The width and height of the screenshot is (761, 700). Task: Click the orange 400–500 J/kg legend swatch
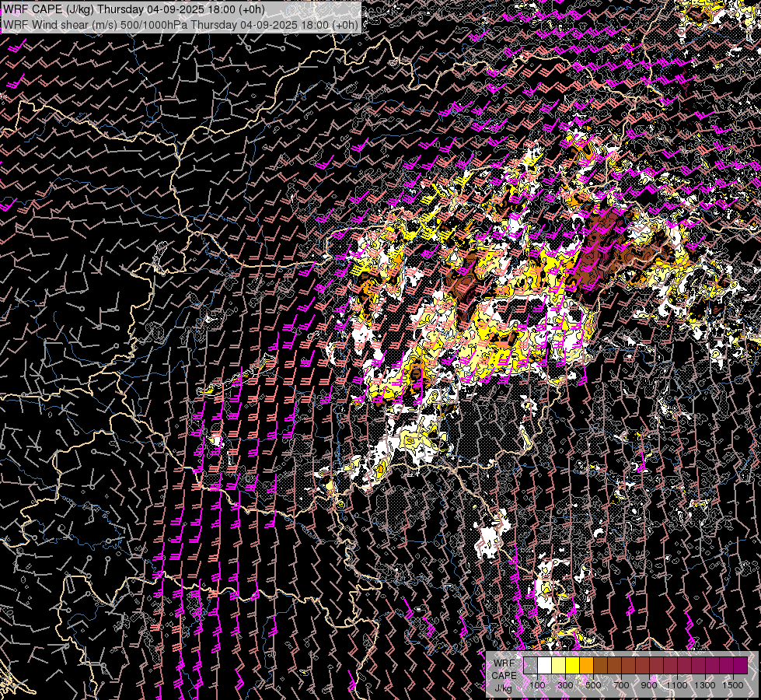pos(586,666)
